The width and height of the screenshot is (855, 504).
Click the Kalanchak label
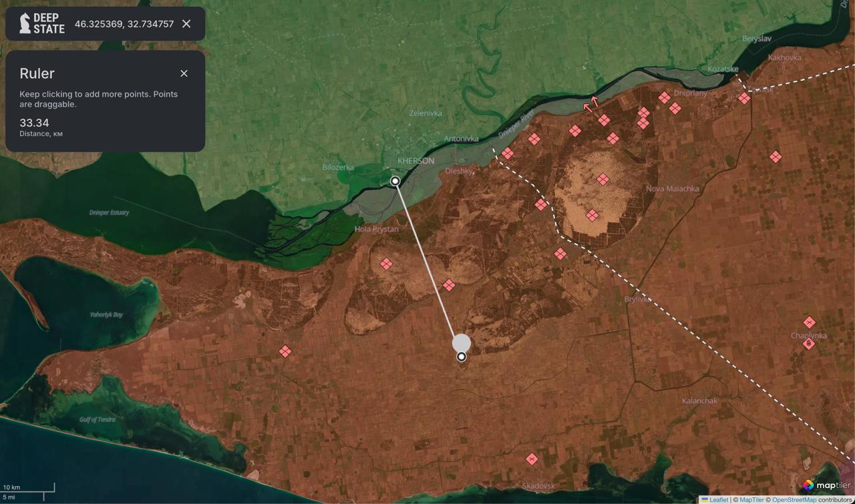click(x=699, y=401)
